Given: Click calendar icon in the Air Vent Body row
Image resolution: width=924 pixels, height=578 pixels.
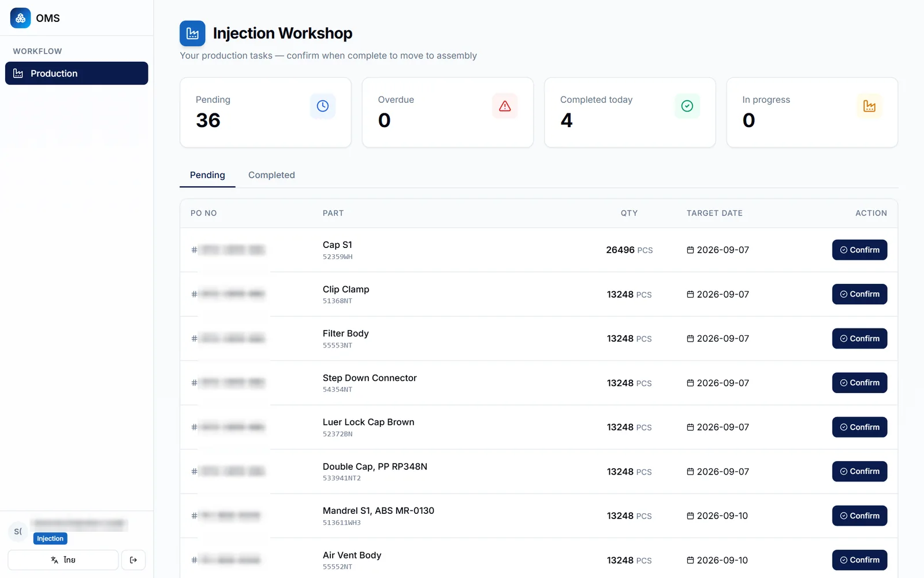Looking at the screenshot, I should [x=690, y=560].
